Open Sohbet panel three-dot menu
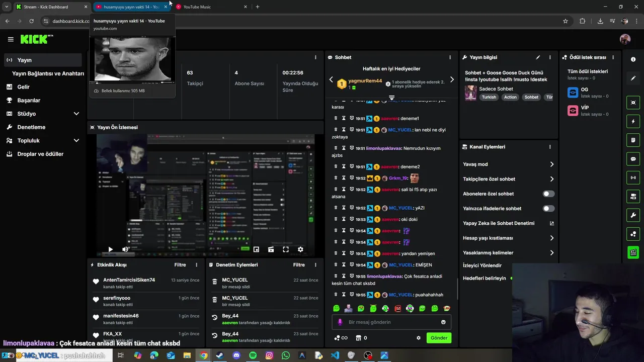The height and width of the screenshot is (362, 644). click(450, 57)
